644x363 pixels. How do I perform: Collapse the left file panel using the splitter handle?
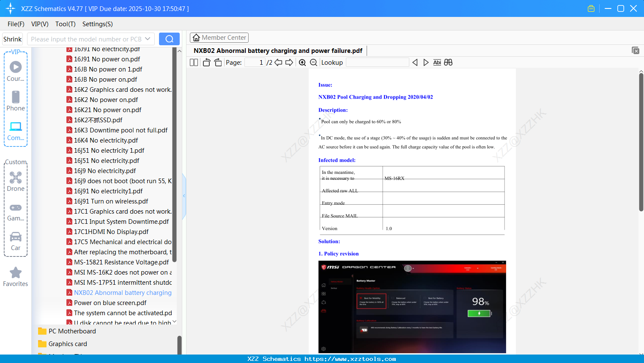184,196
